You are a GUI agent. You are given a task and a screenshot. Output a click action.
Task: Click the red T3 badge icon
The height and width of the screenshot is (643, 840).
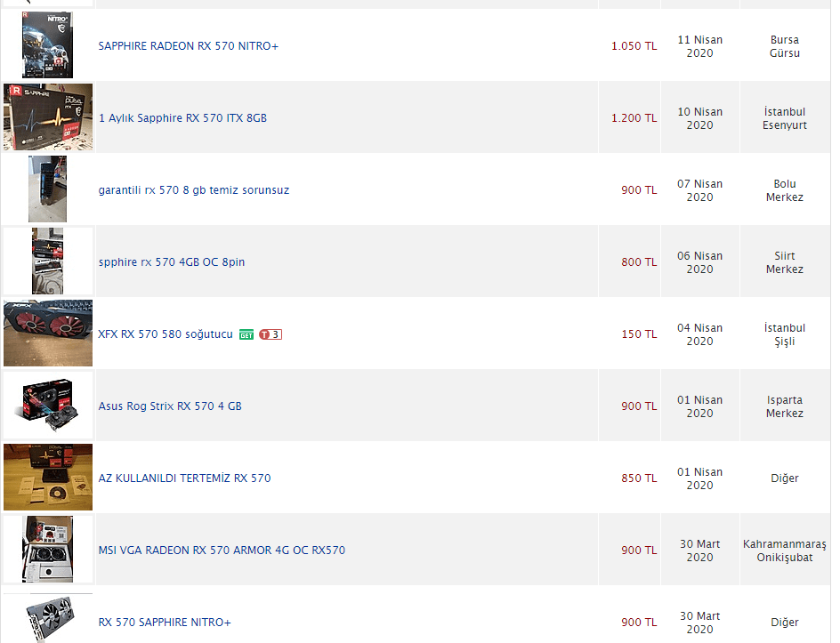(x=271, y=334)
